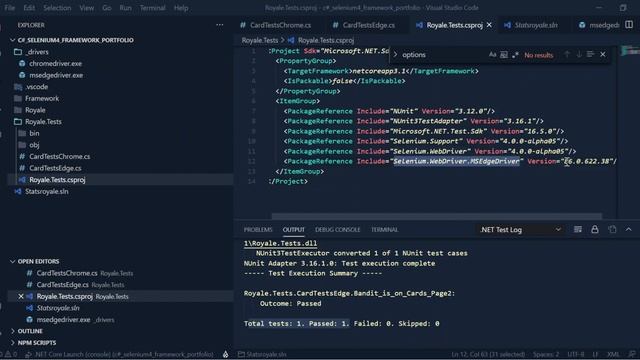
Task: Click the .NET Core Launch status bar item
Action: (x=120, y=354)
